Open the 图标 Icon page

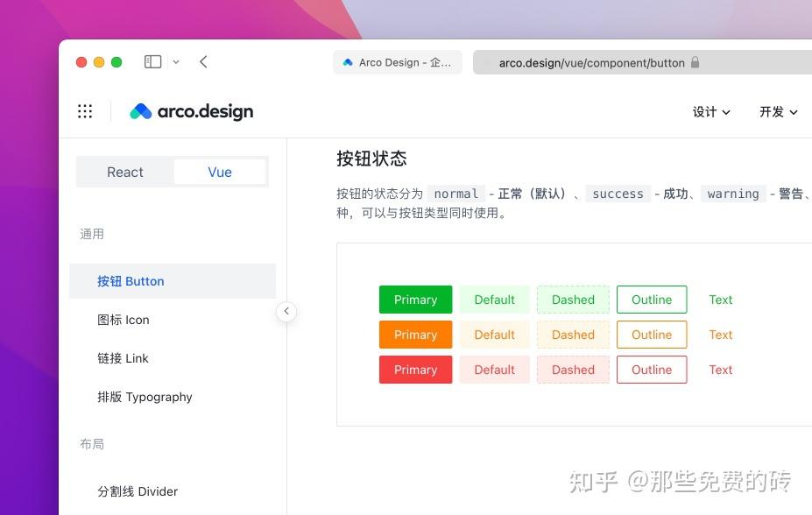point(123,320)
